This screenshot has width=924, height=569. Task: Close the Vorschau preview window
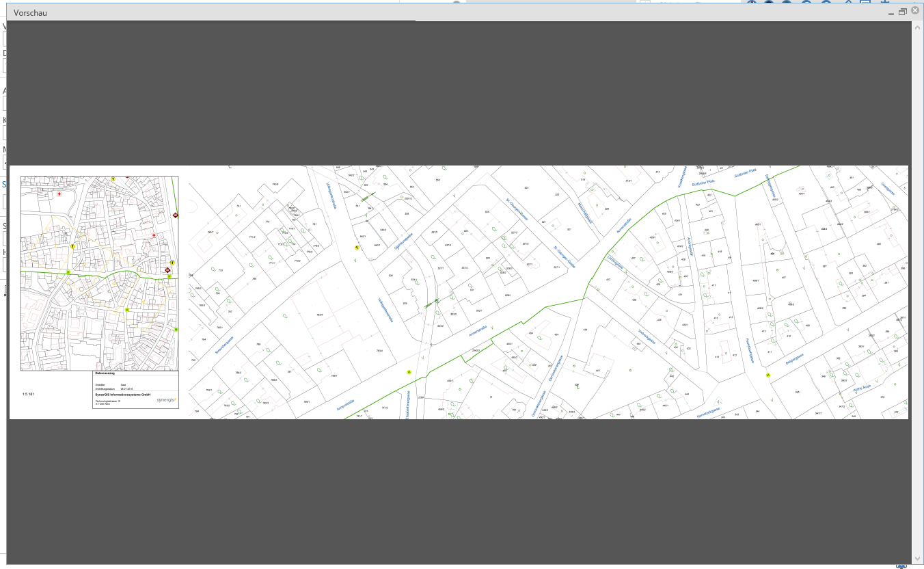(914, 11)
